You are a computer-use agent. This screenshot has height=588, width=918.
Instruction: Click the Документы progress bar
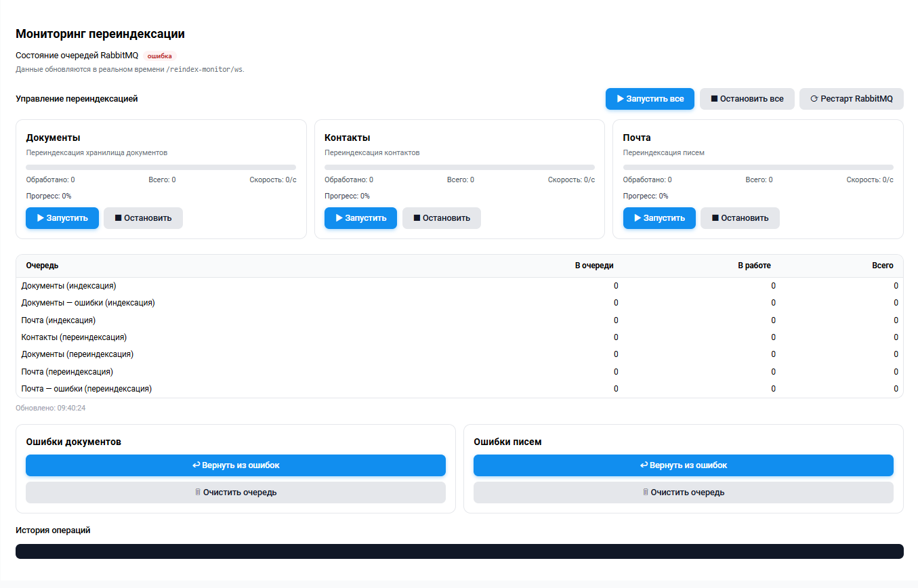point(161,167)
